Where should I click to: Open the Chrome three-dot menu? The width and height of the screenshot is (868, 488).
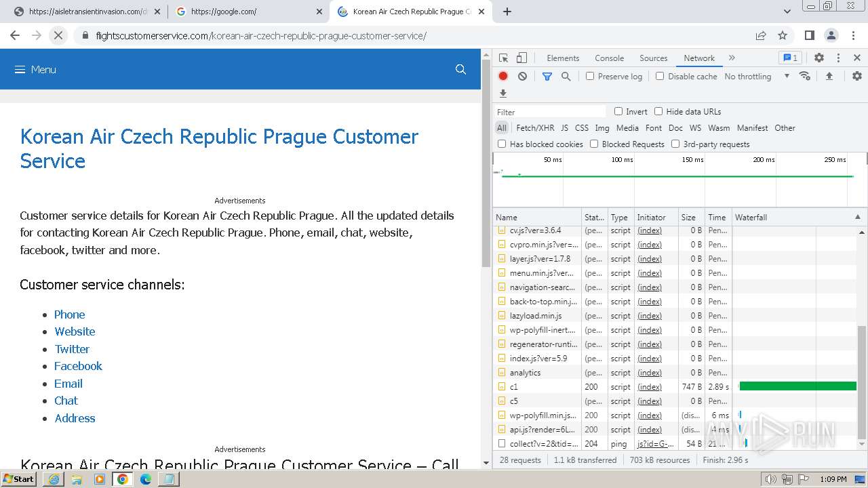(853, 35)
